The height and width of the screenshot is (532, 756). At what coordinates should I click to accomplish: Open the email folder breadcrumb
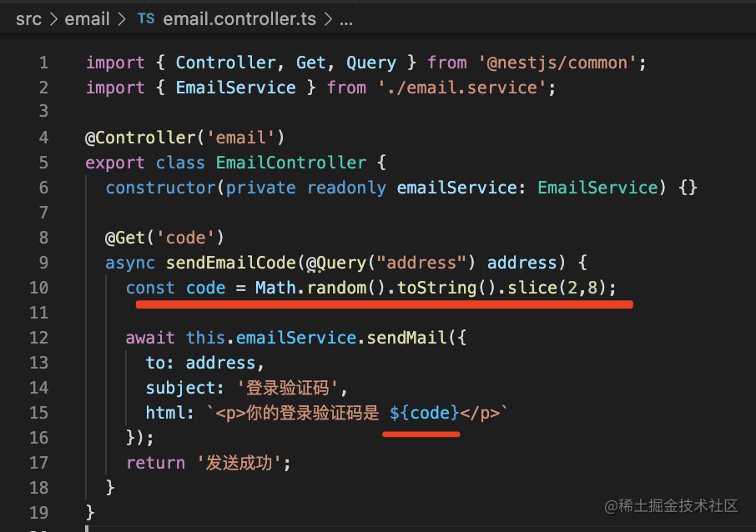tap(88, 19)
